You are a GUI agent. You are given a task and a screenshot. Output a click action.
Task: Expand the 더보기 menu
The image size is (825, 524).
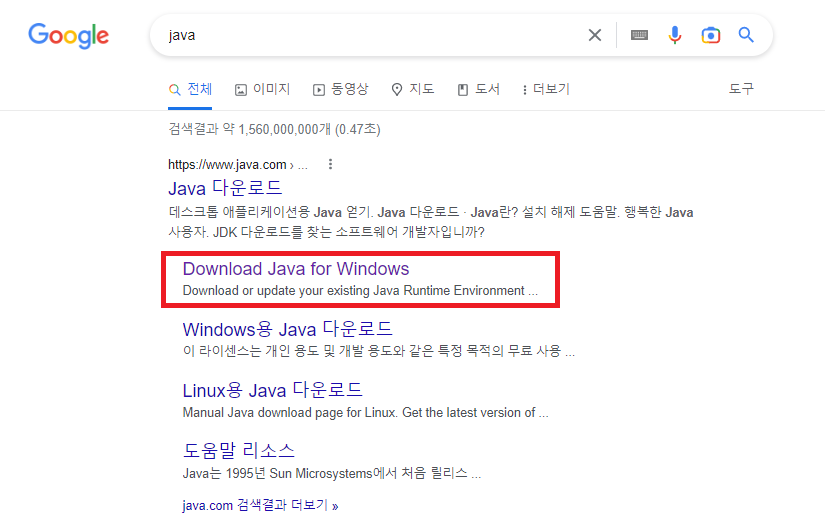tap(546, 89)
